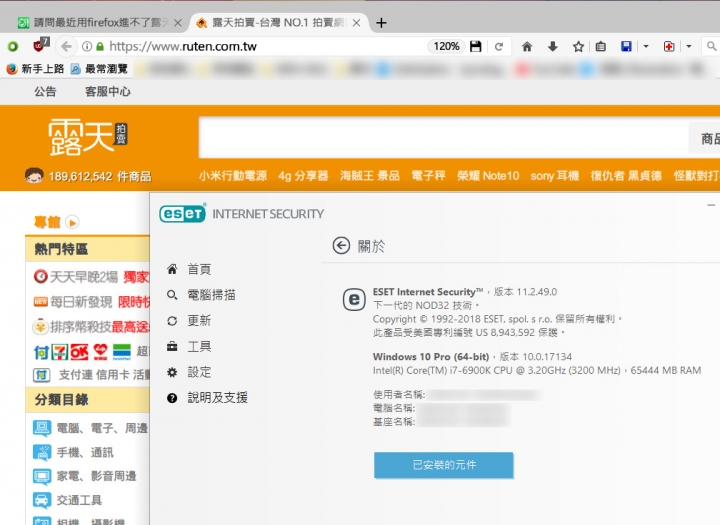Open ESET Tools section (工具)
This screenshot has height=525, width=720.
coord(199,346)
